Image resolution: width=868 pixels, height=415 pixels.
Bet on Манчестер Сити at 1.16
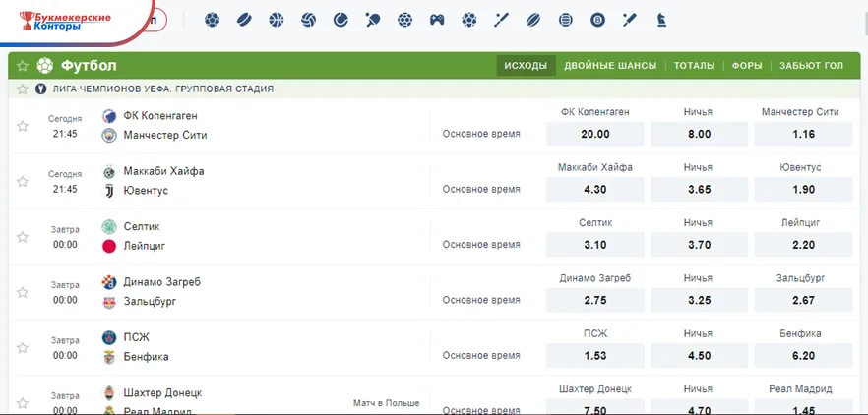coord(803,134)
